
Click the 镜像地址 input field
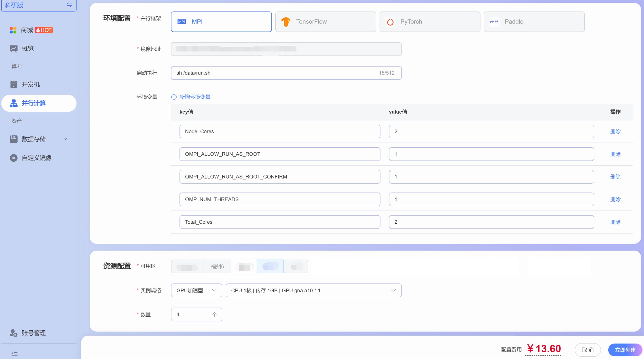[286, 49]
